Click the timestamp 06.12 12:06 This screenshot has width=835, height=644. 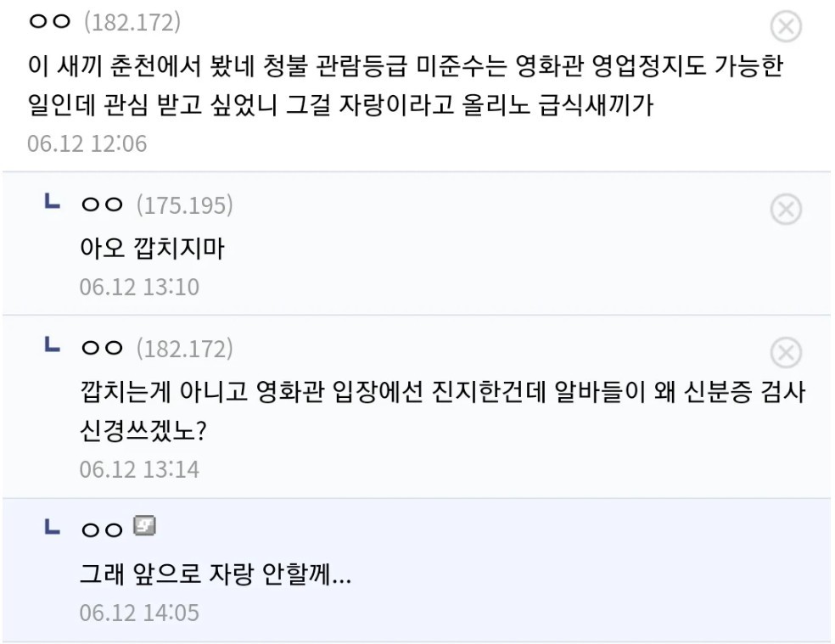coord(87,143)
